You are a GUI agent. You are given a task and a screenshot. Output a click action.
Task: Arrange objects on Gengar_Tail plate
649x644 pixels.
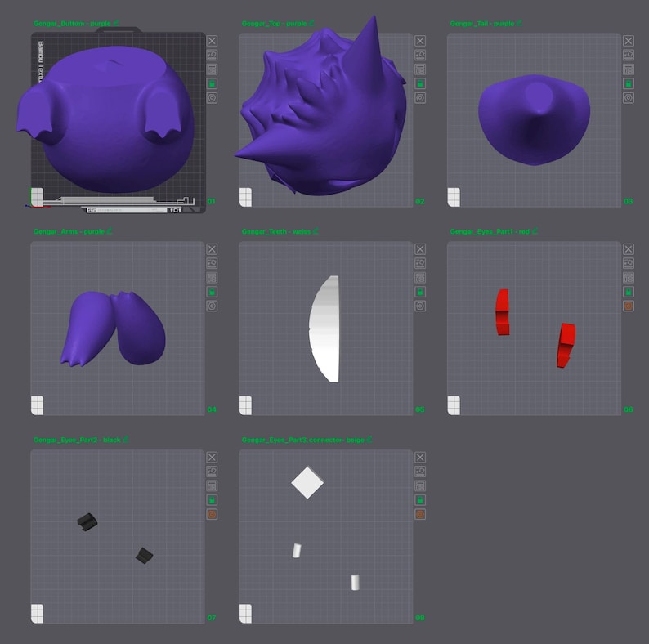629,69
